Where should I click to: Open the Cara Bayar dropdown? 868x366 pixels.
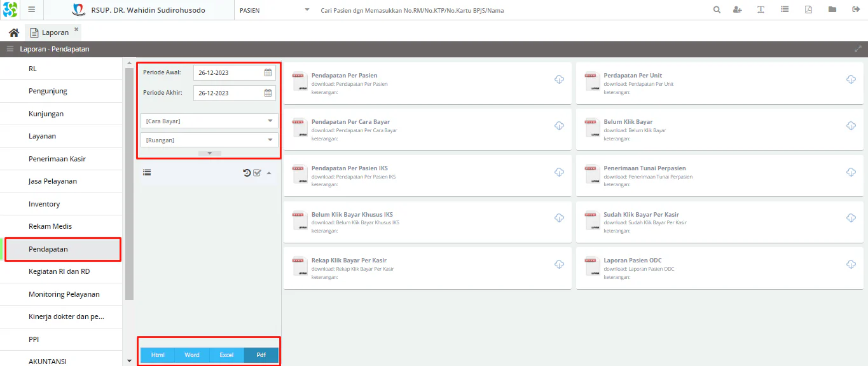[x=209, y=121]
